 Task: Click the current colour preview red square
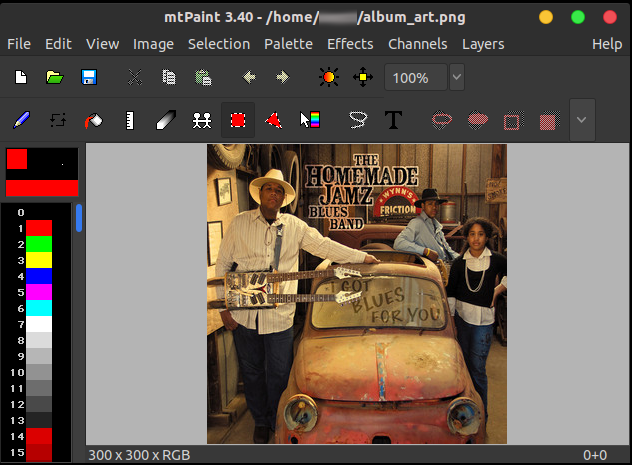click(x=17, y=159)
